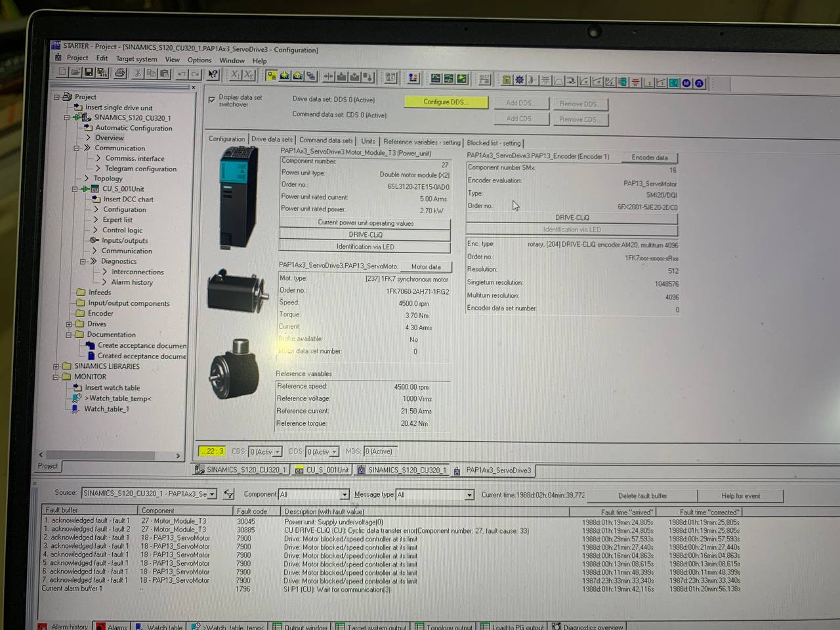Screen dimensions: 840x630
Task: Click the blue M motor toolbar icon
Action: [x=686, y=83]
